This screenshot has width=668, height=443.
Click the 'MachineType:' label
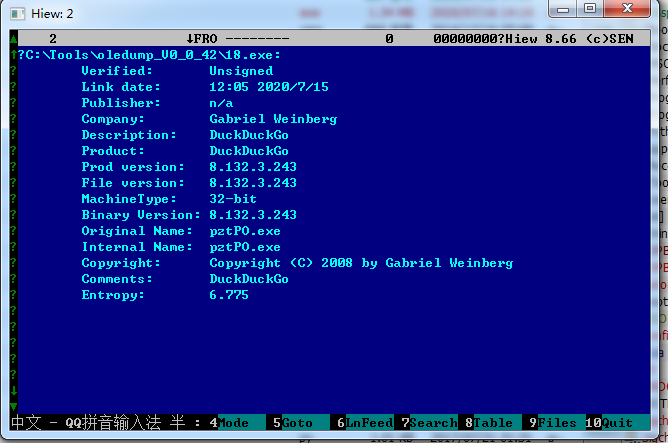click(x=129, y=199)
